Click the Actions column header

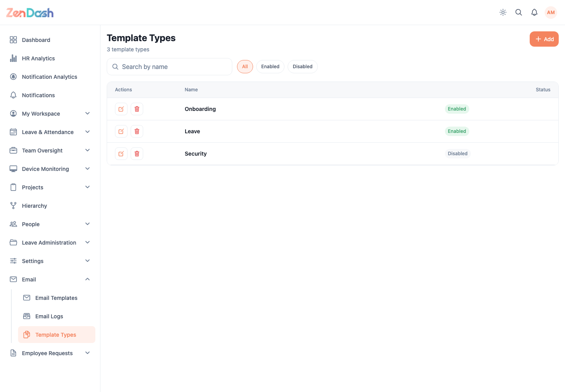(123, 90)
